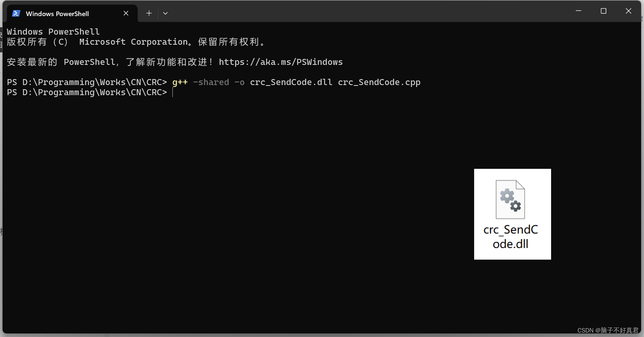Click the crc_SendCode.cpp text in command
Image resolution: width=644 pixels, height=337 pixels.
click(x=379, y=82)
